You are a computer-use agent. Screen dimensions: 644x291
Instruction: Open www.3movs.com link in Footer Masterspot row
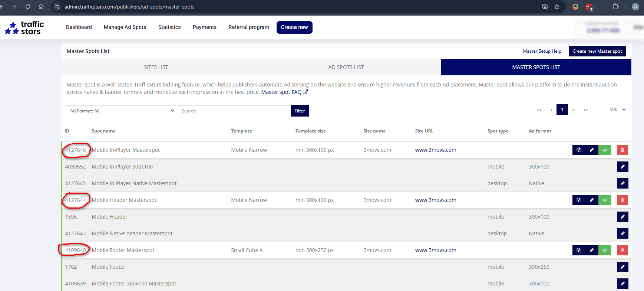pos(436,250)
